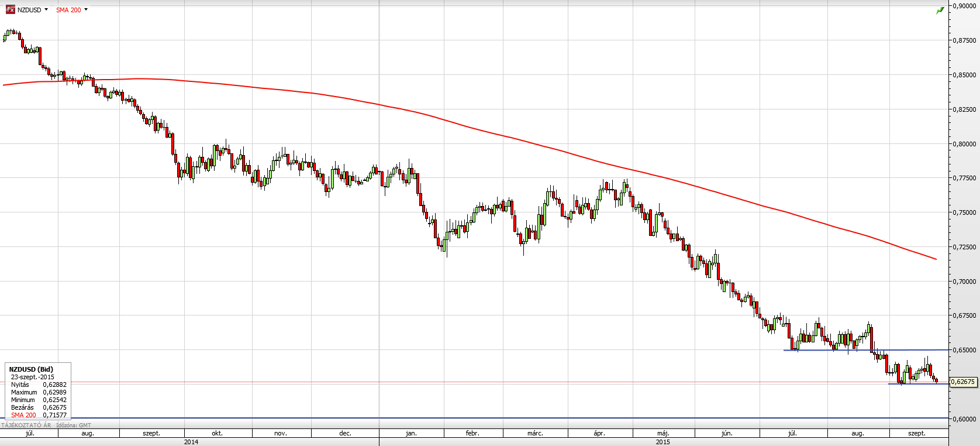Click the green trend arrow icon top-right
The image size is (980, 446).
940,11
